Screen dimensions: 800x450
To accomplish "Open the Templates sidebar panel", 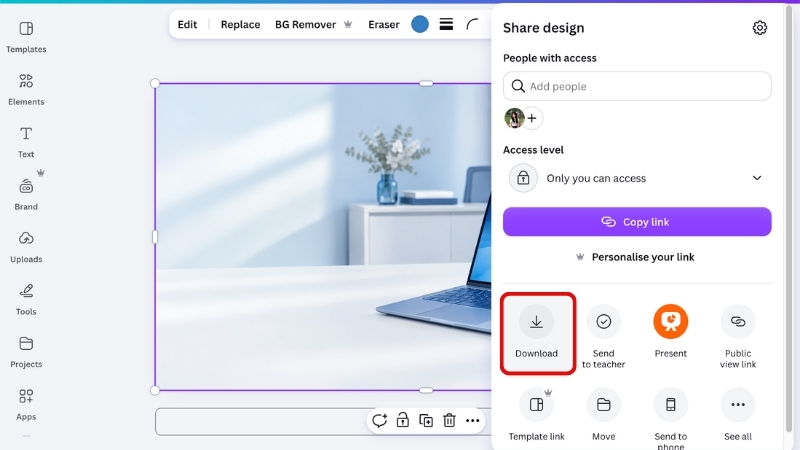I will click(26, 37).
